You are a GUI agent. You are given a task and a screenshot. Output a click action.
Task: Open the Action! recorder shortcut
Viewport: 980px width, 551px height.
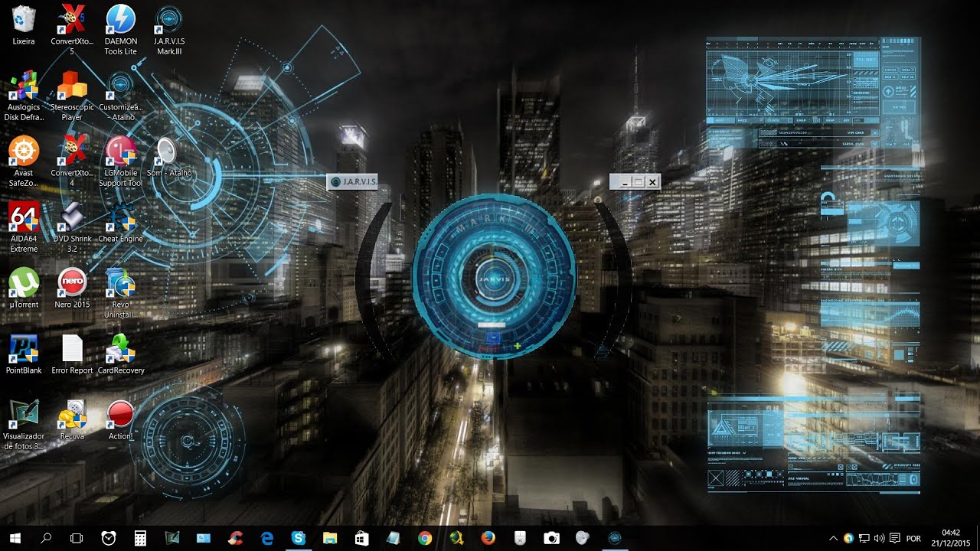120,421
